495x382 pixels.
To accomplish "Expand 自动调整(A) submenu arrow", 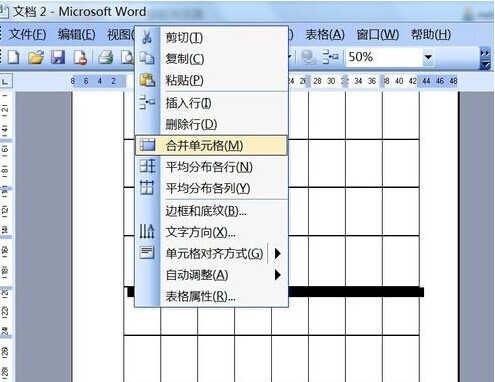I will point(277,275).
